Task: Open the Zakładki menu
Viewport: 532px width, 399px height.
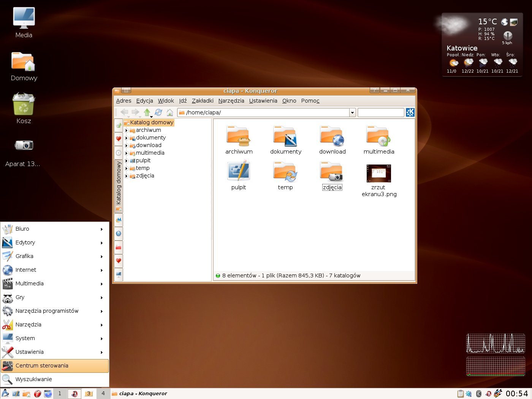Action: (x=203, y=101)
